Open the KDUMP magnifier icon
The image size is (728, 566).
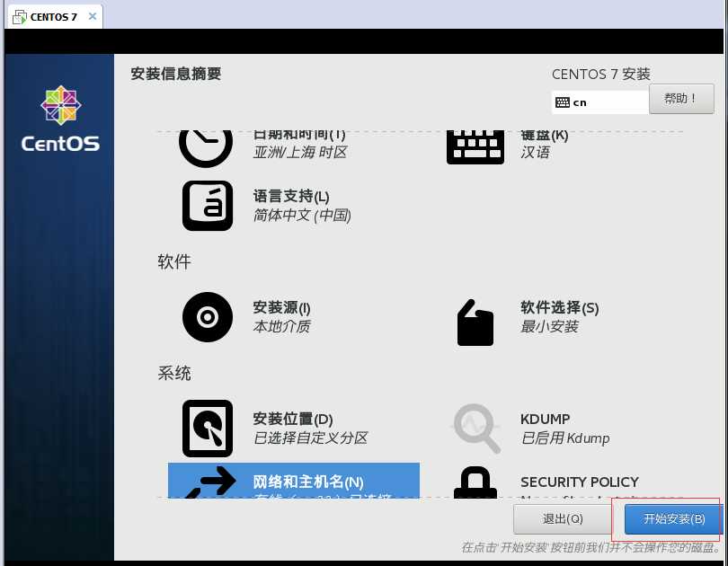point(477,429)
